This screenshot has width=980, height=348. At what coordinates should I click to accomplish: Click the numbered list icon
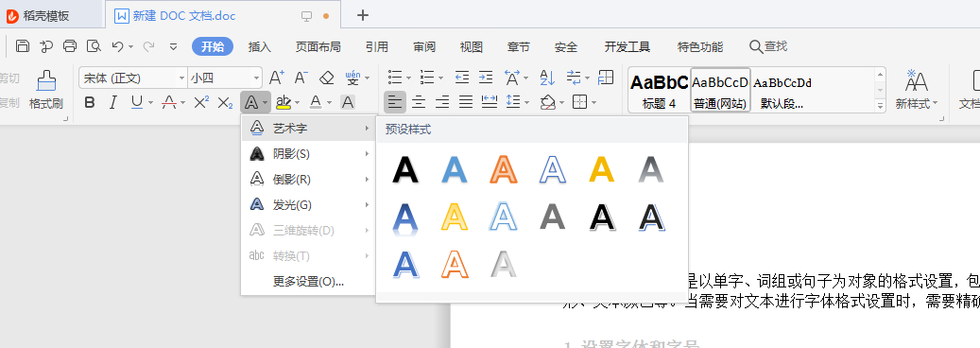pyautogui.click(x=427, y=78)
